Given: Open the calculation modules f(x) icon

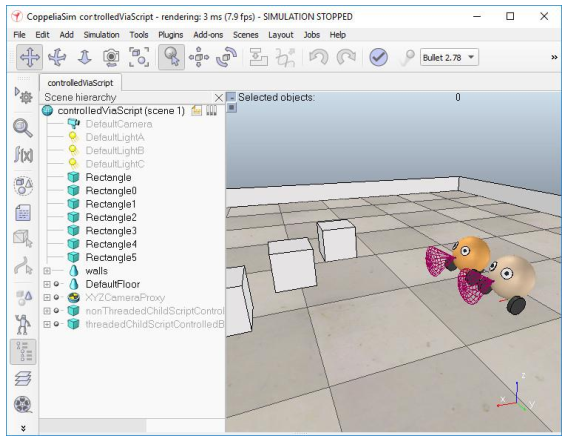Looking at the screenshot, I should [x=23, y=154].
